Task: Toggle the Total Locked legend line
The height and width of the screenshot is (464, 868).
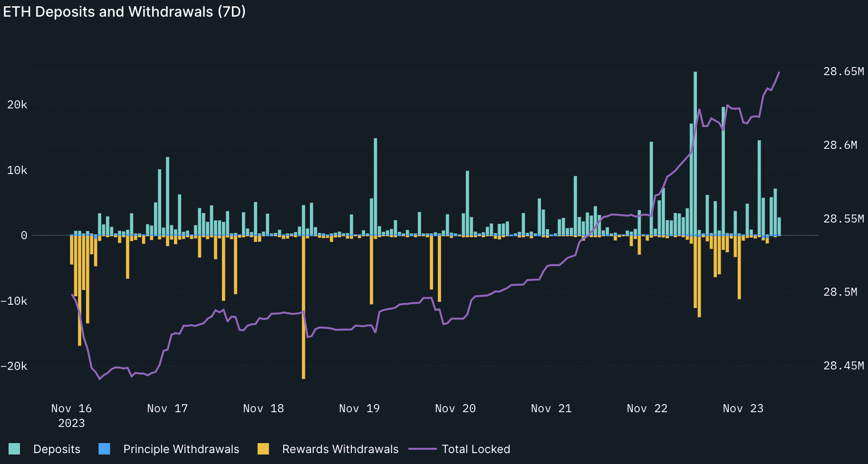Action: pos(423,449)
